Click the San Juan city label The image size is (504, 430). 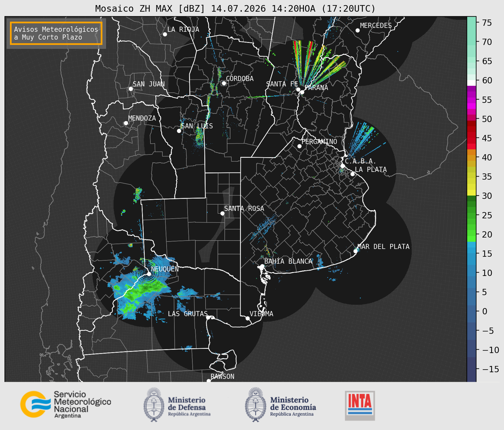tap(149, 84)
